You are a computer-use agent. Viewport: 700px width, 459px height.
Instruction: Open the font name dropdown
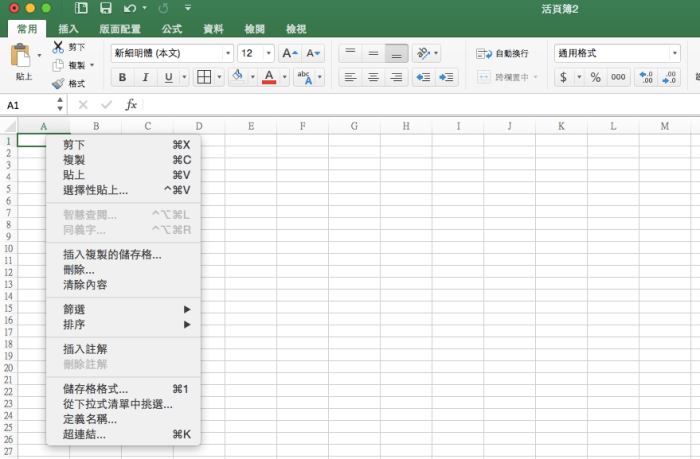click(228, 54)
